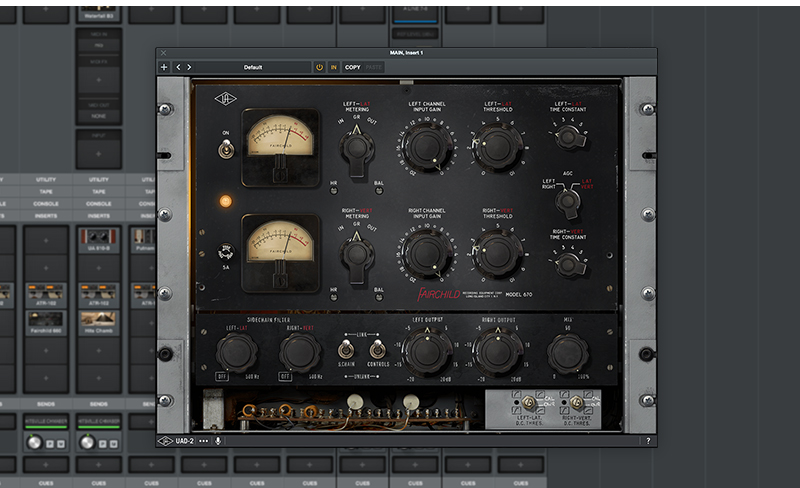Click the left channel HR trim screw
This screenshot has width=800, height=488.
point(334,191)
